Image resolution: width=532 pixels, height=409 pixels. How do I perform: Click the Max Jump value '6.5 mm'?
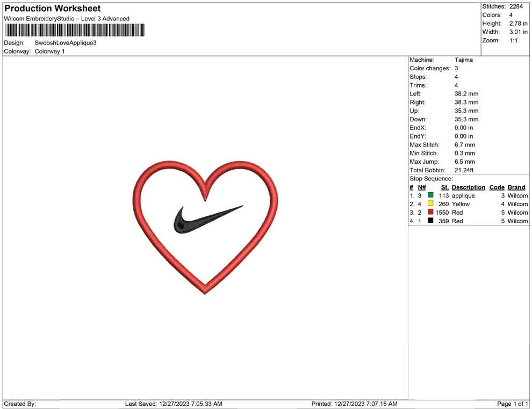(465, 162)
